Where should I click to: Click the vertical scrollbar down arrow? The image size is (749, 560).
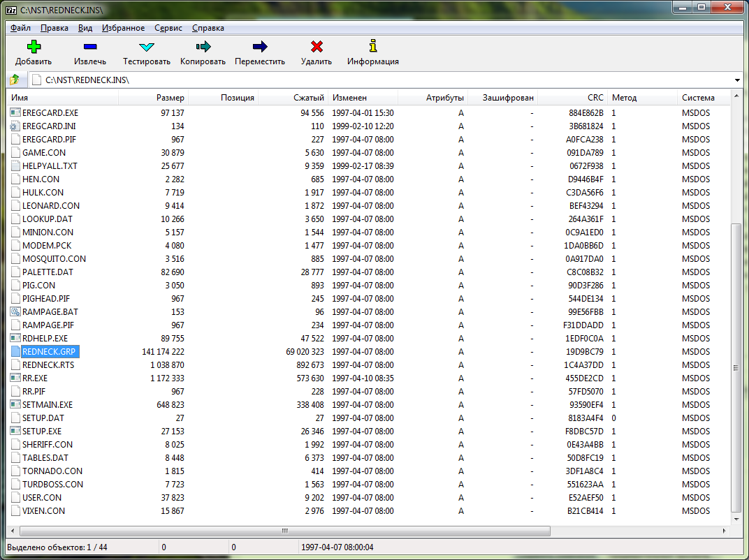point(736,518)
